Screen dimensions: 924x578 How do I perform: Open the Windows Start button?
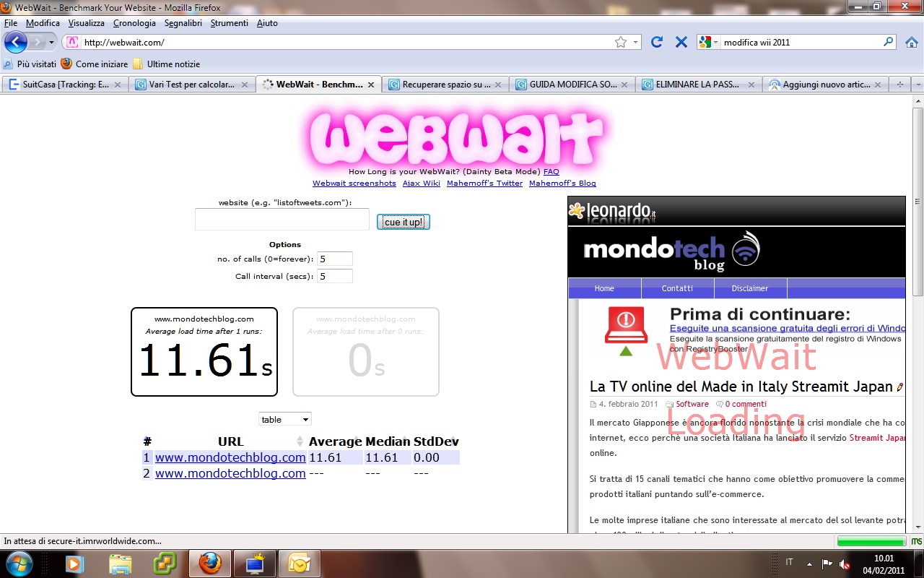click(18, 563)
